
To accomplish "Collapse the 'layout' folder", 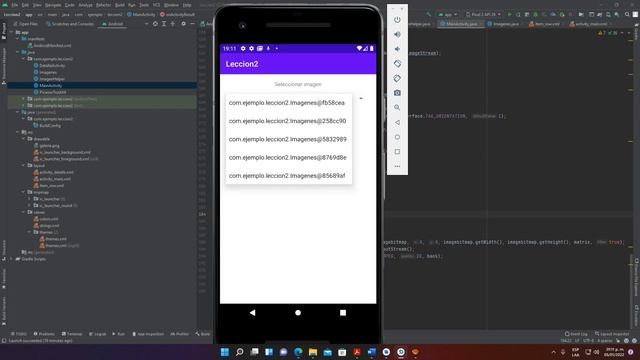I will 24,165.
